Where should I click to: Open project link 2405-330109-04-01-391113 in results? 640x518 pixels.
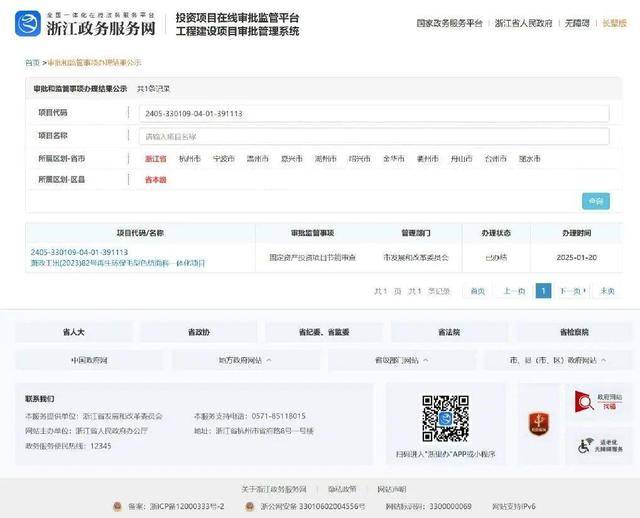pyautogui.click(x=79, y=252)
